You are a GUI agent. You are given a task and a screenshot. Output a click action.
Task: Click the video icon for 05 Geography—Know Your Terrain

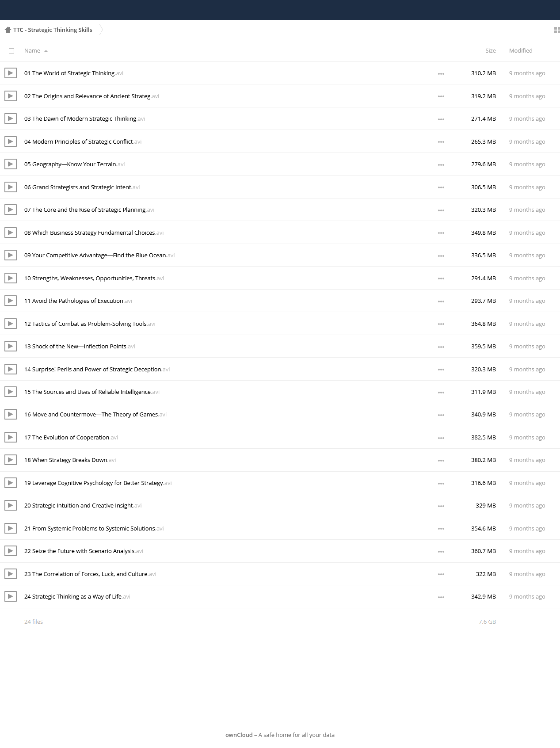[x=11, y=164]
